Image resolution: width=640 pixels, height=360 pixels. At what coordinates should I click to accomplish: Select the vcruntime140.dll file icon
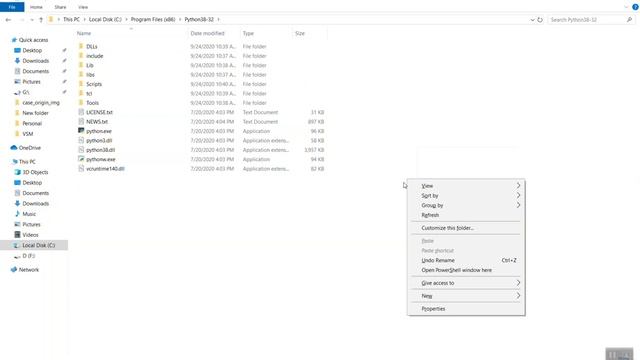point(81,168)
